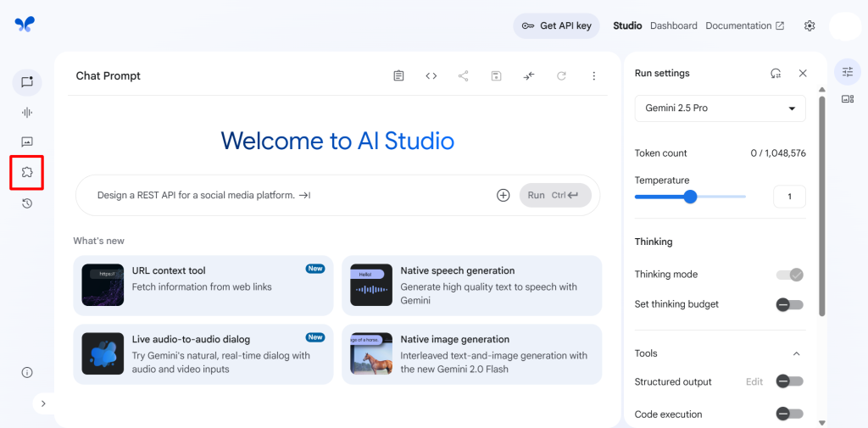
Task: Click the account avatar circle
Action: tap(845, 26)
